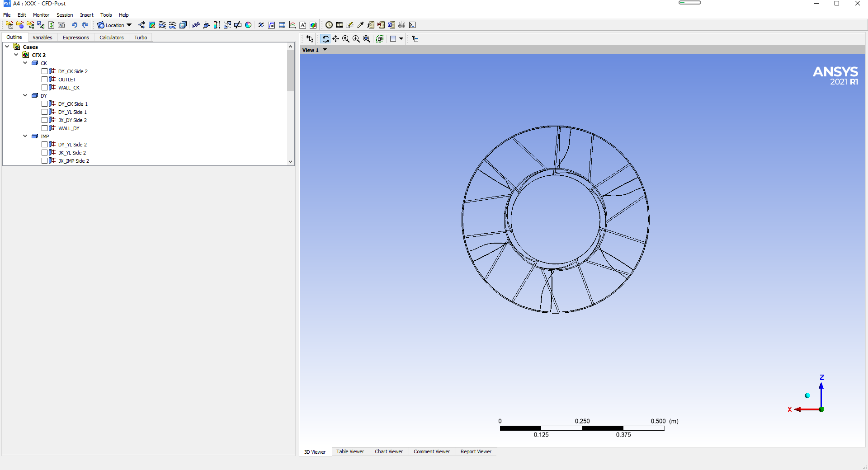The height and width of the screenshot is (470, 868).
Task: Activate the Zoom Box magnifier tool
Action: pos(356,39)
